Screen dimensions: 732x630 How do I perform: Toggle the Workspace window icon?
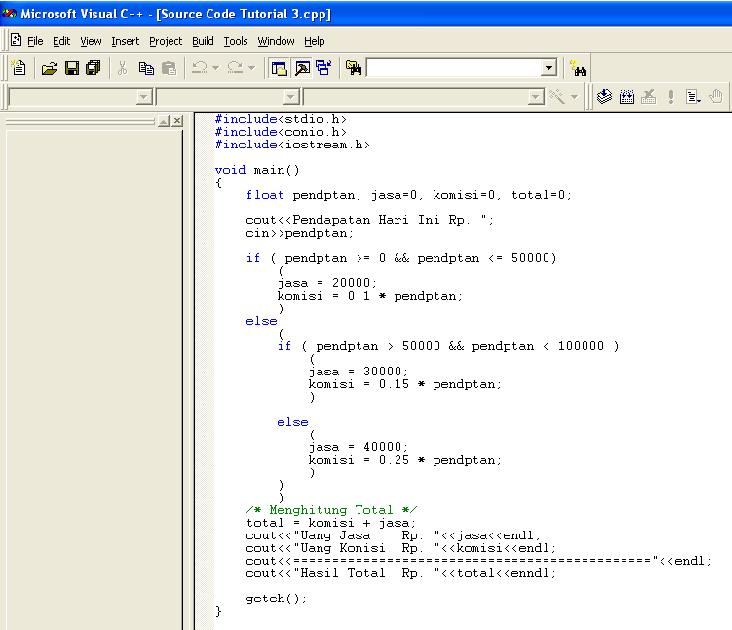pos(279,68)
